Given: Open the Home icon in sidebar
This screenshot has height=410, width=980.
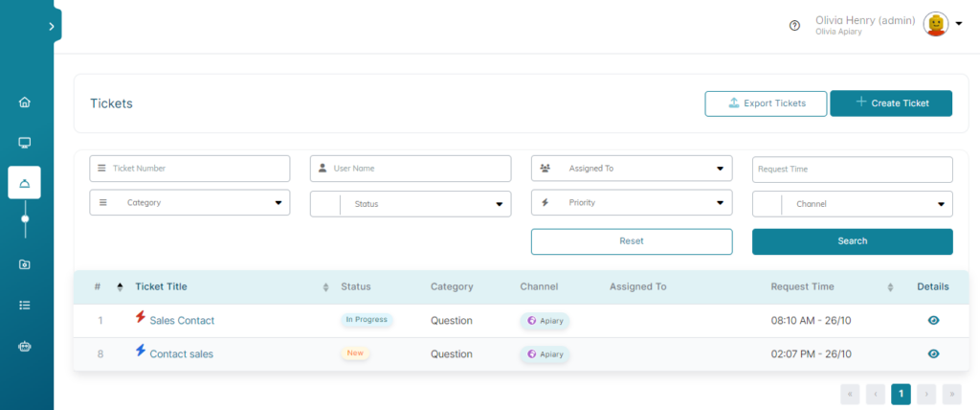Looking at the screenshot, I should click(24, 102).
